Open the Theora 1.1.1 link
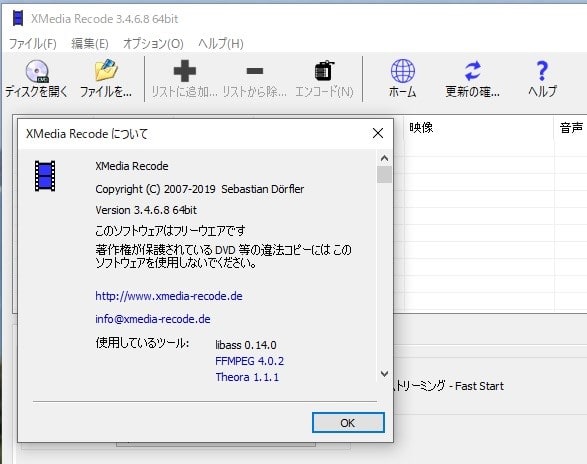The width and height of the screenshot is (587, 464). click(247, 377)
